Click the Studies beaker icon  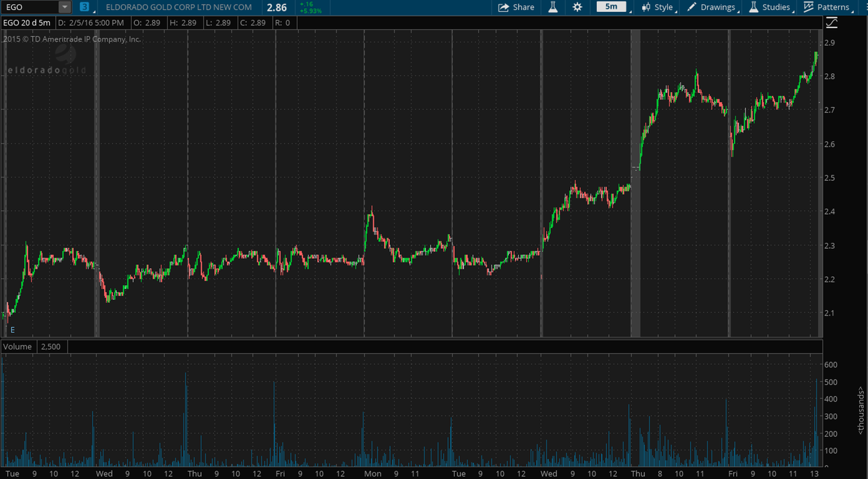pos(753,7)
